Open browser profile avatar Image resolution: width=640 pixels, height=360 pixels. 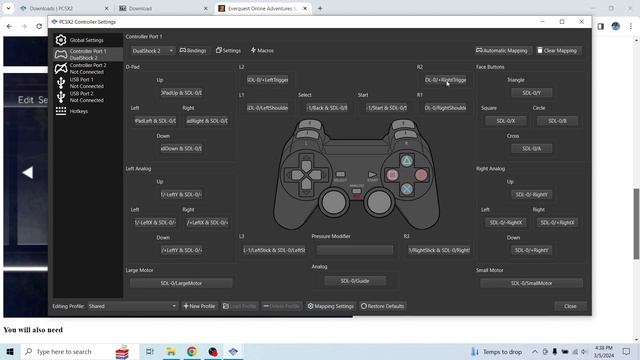(616, 26)
